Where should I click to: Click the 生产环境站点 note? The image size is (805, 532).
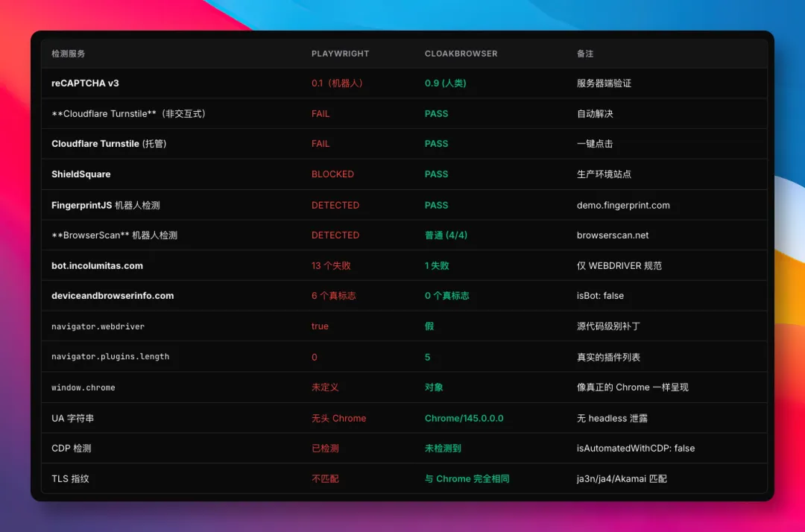click(x=604, y=174)
